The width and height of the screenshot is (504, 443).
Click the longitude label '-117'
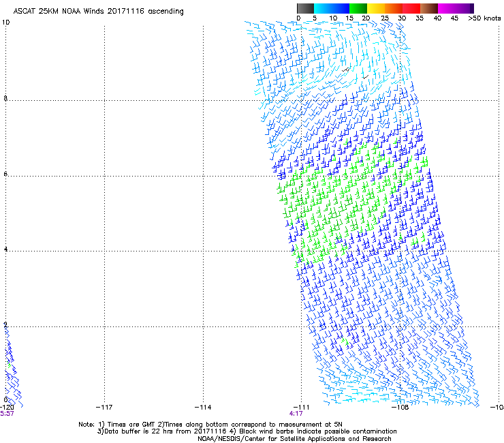coord(104,408)
